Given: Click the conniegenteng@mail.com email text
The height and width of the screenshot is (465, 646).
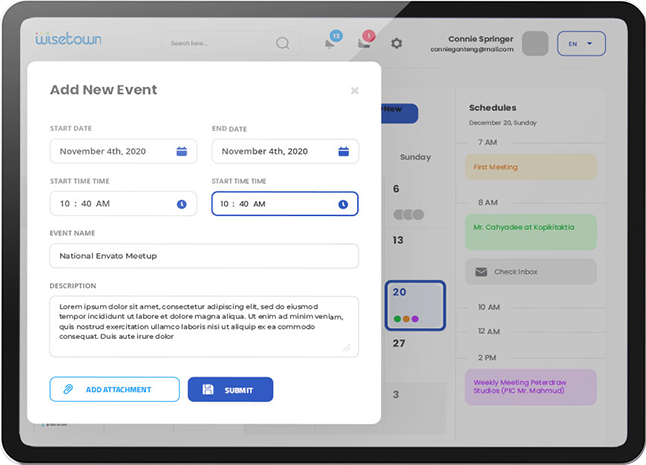Looking at the screenshot, I should [x=472, y=49].
